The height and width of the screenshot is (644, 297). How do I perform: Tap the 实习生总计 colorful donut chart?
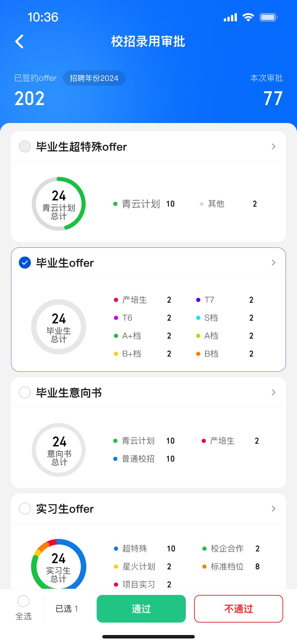[x=59, y=564]
